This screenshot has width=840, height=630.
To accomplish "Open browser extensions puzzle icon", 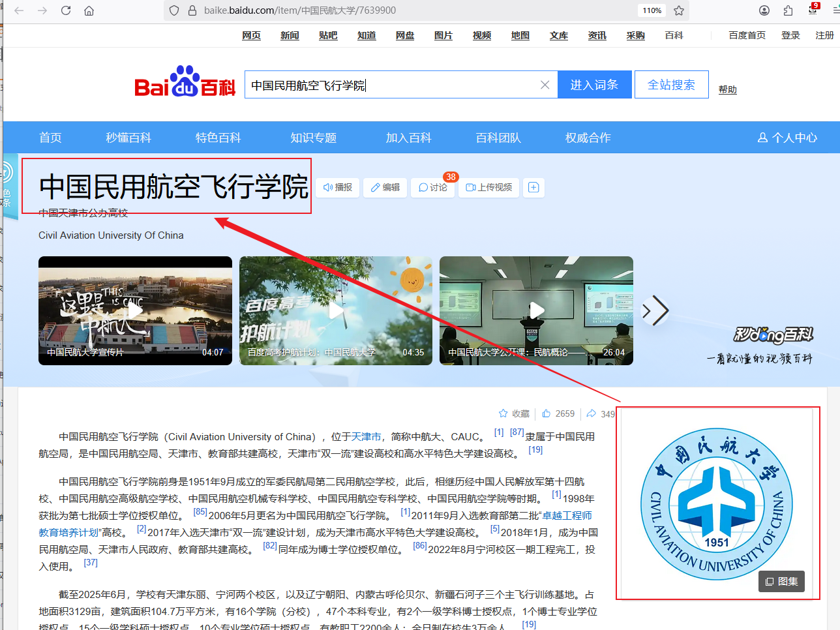I will tap(788, 10).
